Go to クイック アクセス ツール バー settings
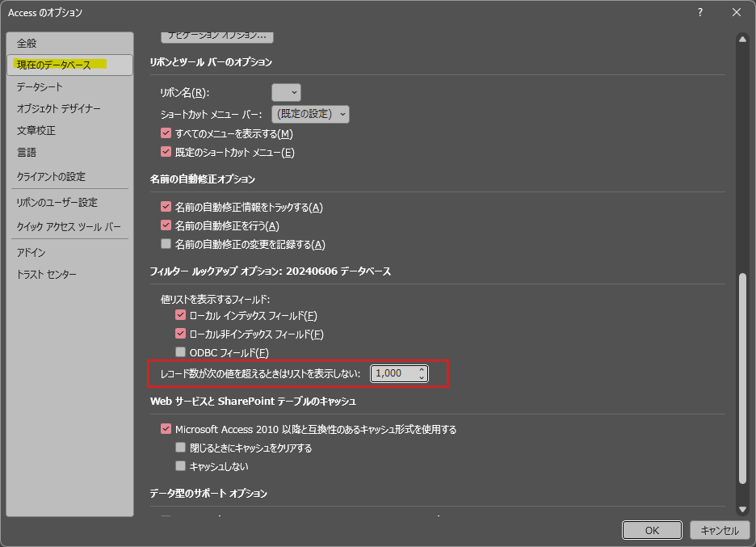 69,227
